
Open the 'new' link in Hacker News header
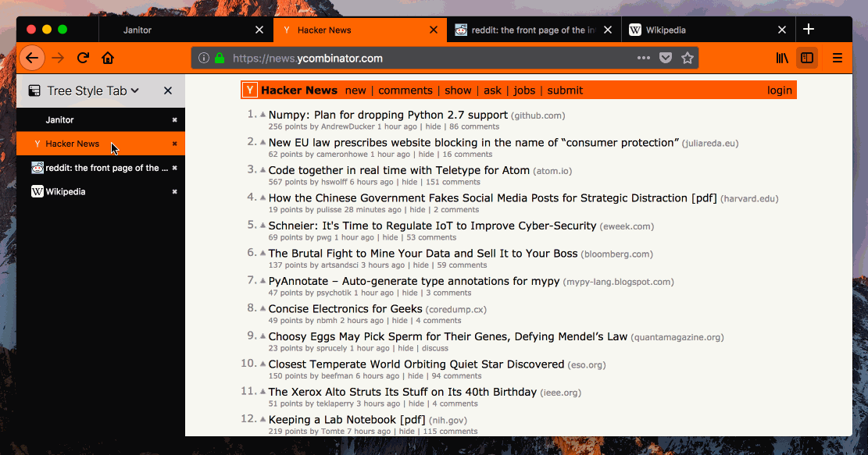[355, 91]
